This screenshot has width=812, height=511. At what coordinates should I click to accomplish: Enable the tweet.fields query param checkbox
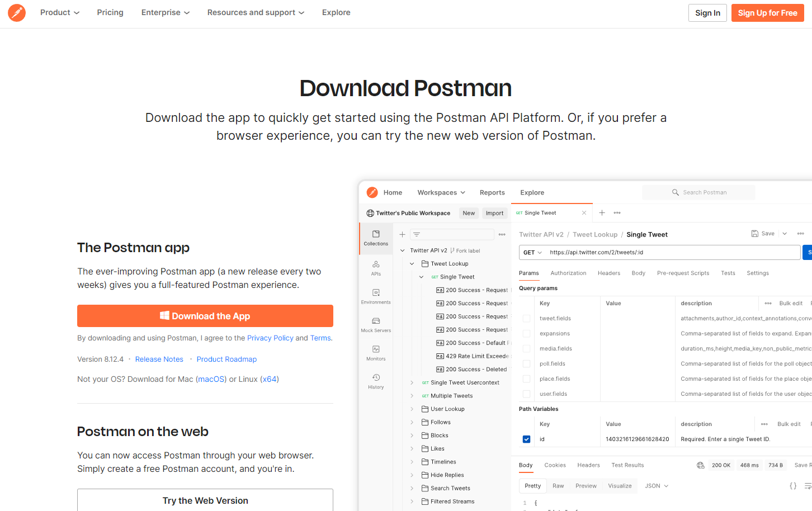coord(526,319)
